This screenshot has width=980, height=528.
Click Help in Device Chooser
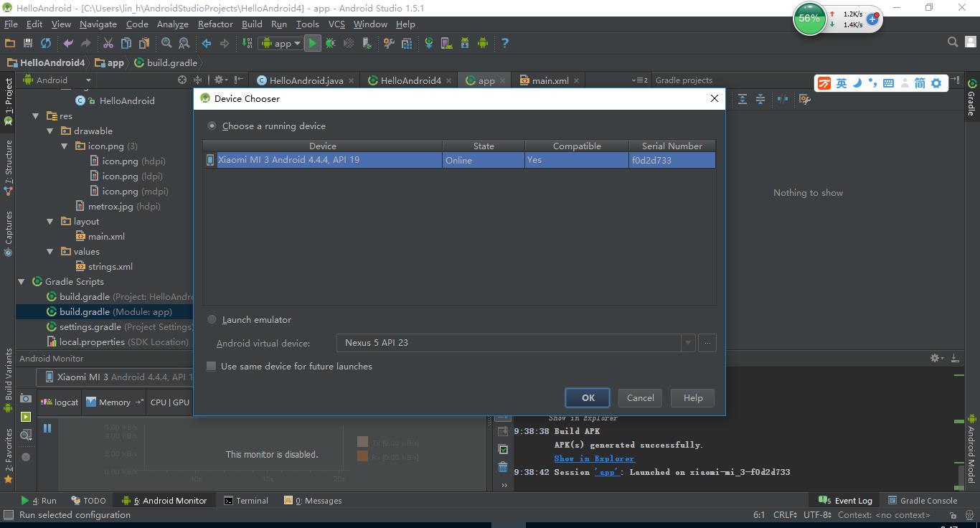[x=692, y=397]
